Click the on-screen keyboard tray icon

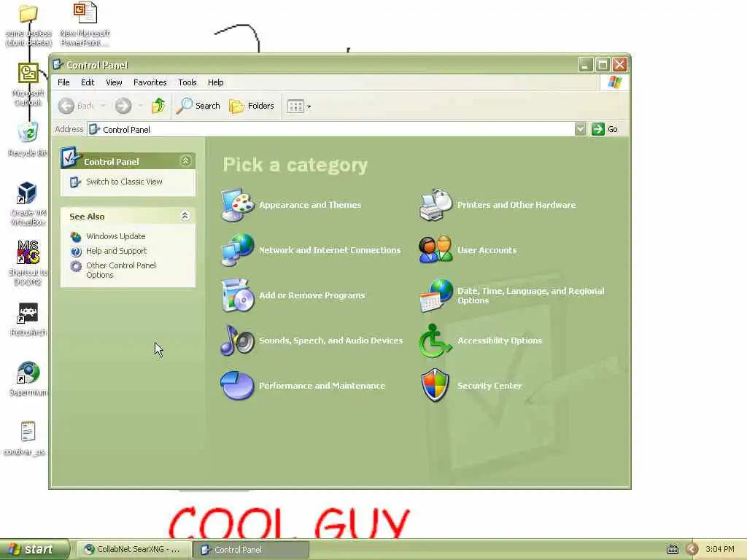coord(673,550)
